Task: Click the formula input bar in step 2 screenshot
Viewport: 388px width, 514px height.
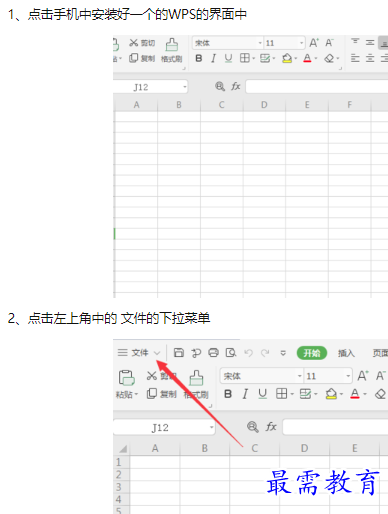Action: coord(335,427)
